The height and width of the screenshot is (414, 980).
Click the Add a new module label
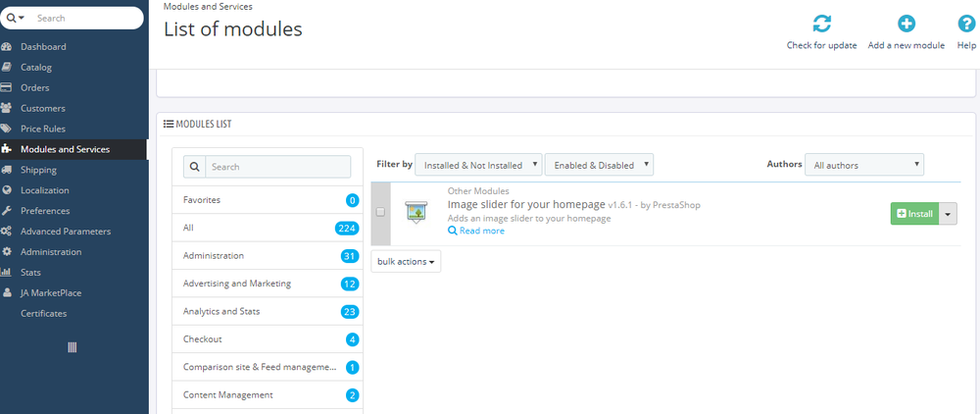[x=906, y=46]
